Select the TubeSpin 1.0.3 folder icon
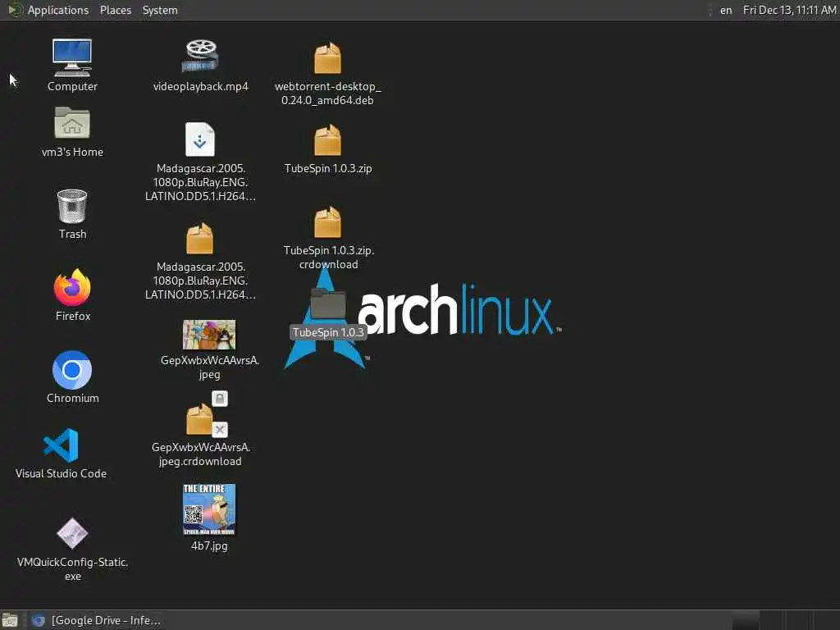The width and height of the screenshot is (840, 630). (328, 304)
